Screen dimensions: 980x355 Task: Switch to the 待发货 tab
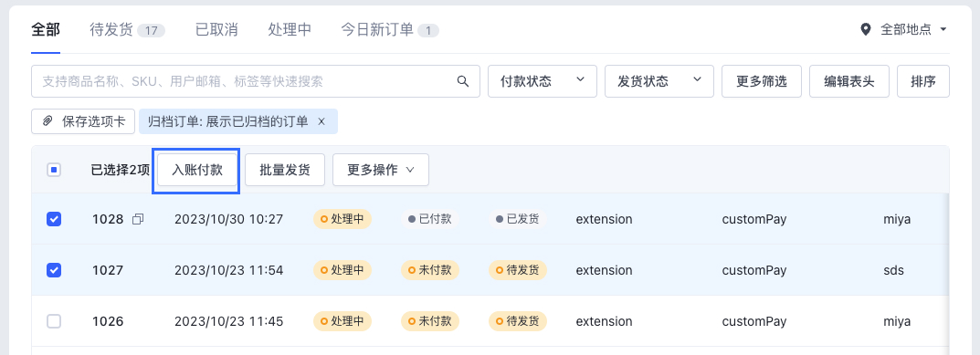(127, 29)
